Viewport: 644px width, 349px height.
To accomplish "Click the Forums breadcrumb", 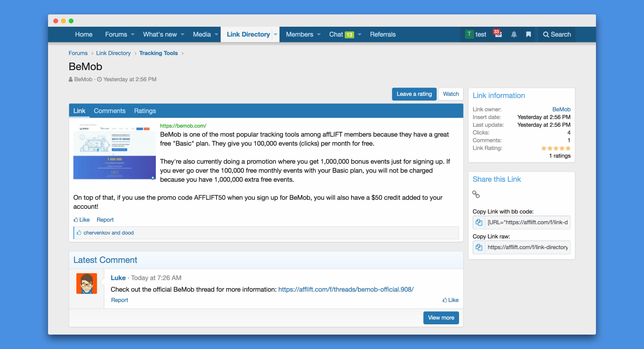I will pos(78,53).
